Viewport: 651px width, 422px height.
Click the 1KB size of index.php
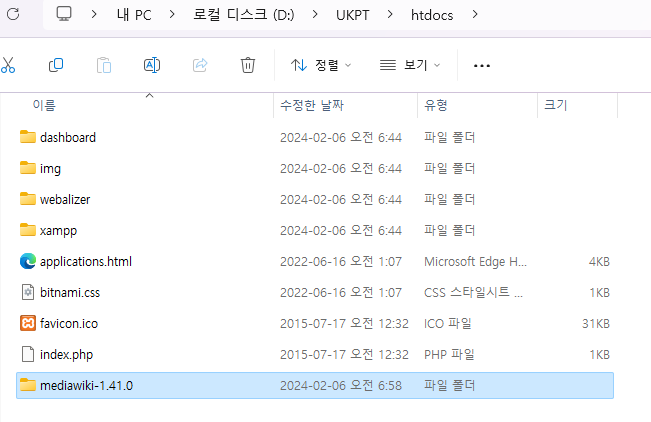point(600,355)
